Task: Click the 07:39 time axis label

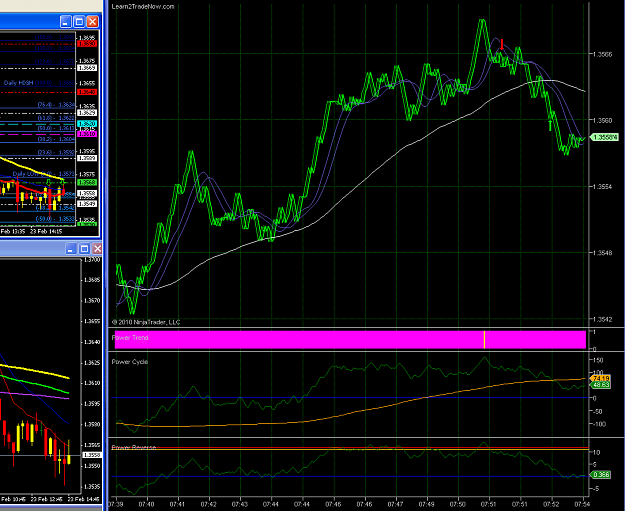Action: click(116, 504)
